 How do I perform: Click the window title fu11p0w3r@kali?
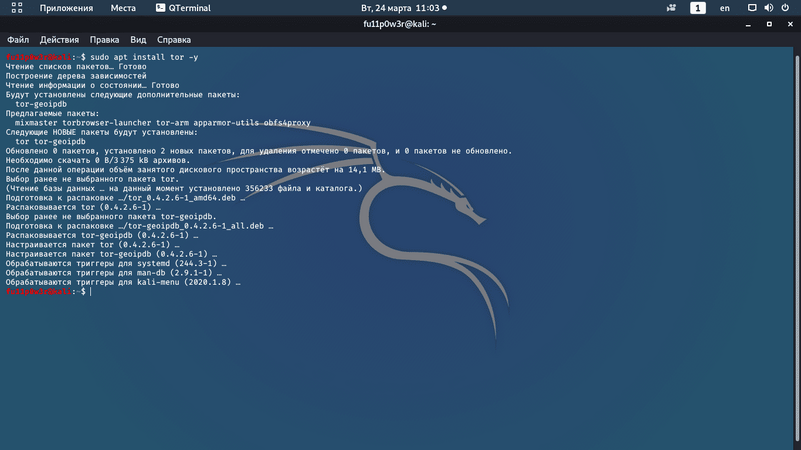pos(399,24)
